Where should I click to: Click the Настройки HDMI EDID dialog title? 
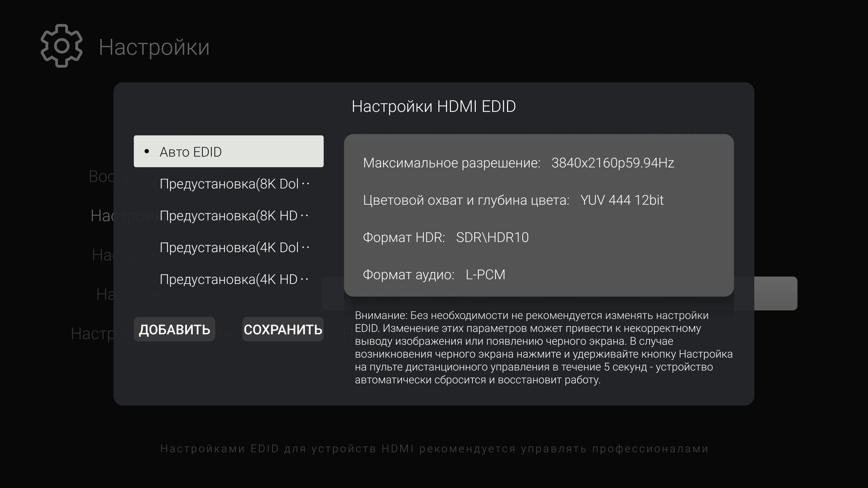point(434,106)
